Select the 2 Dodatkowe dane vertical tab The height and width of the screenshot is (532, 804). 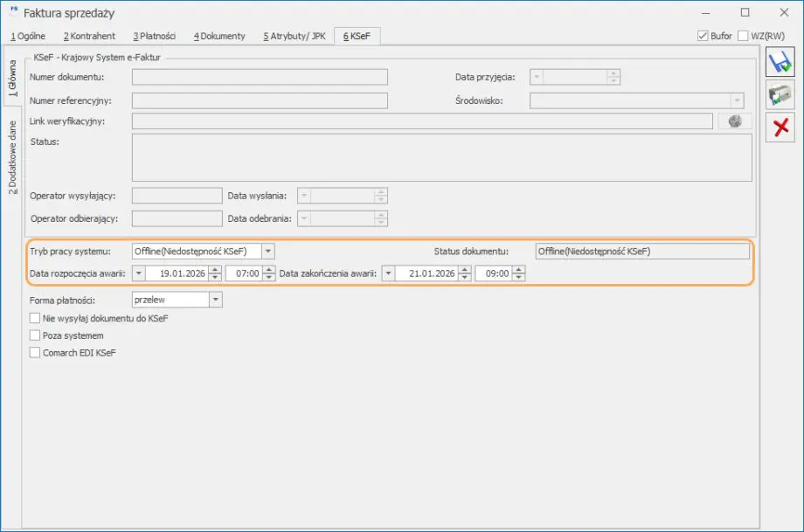pyautogui.click(x=12, y=158)
